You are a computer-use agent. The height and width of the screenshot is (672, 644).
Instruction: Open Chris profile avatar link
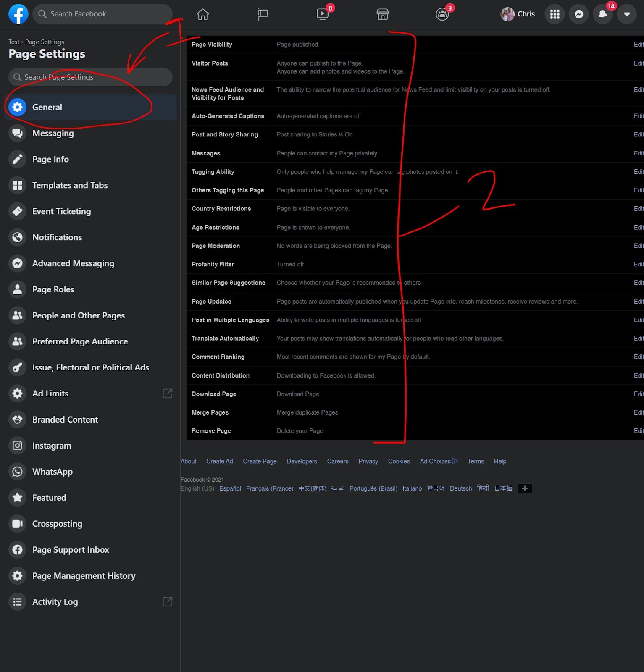pyautogui.click(x=518, y=14)
